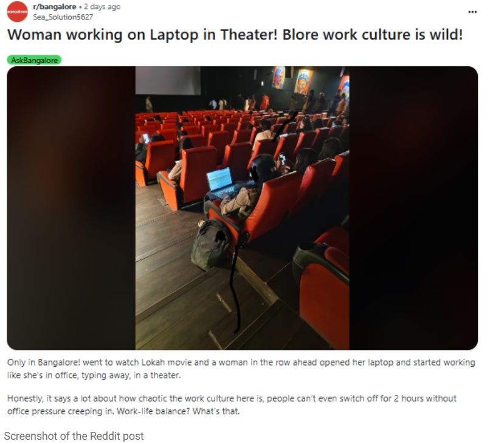Open the r/bangalore subreddit link
This screenshot has height=444, width=504.
[x=55, y=7]
